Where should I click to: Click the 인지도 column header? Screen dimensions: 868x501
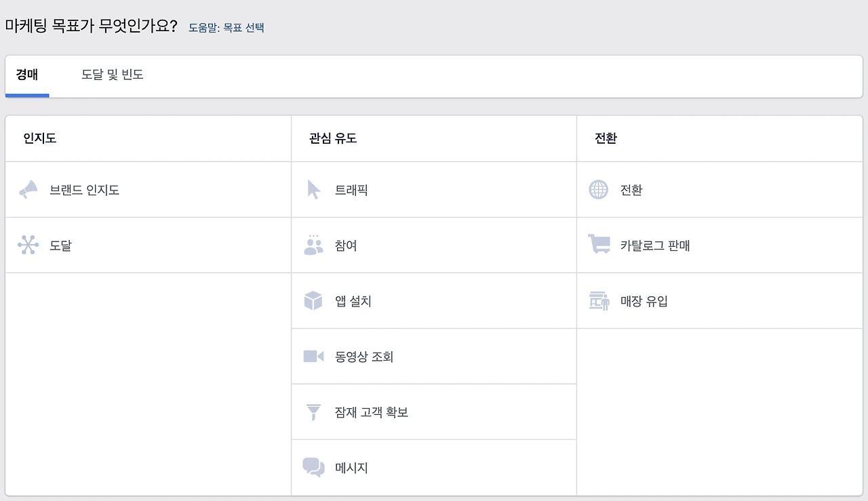(x=39, y=139)
